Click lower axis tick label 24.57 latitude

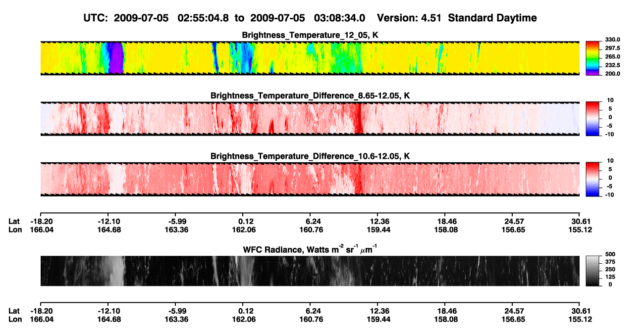[513, 311]
